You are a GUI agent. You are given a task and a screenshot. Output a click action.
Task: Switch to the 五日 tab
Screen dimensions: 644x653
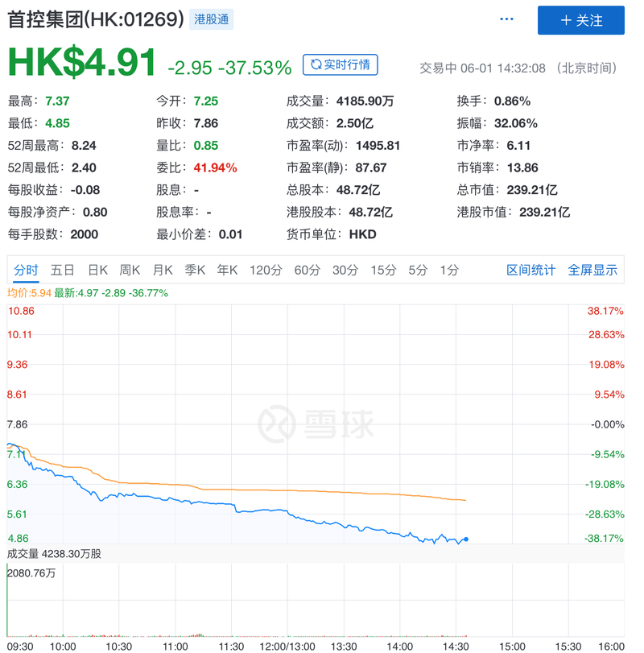[x=63, y=270]
